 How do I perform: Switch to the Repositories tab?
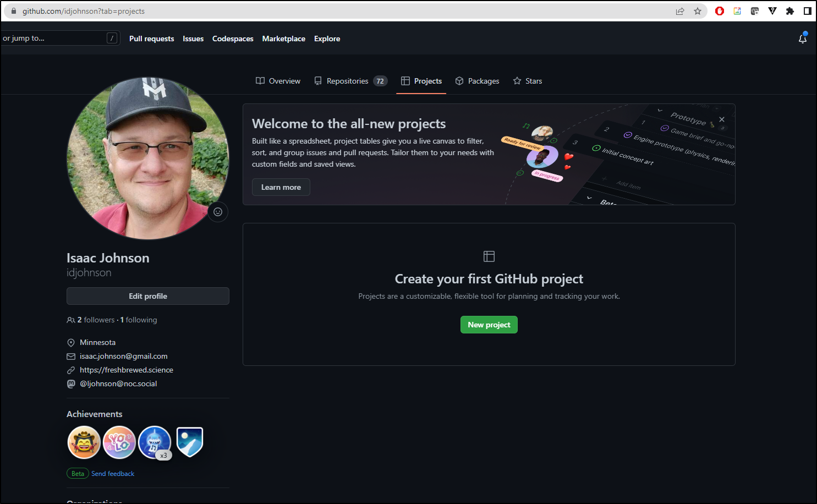[350, 81]
